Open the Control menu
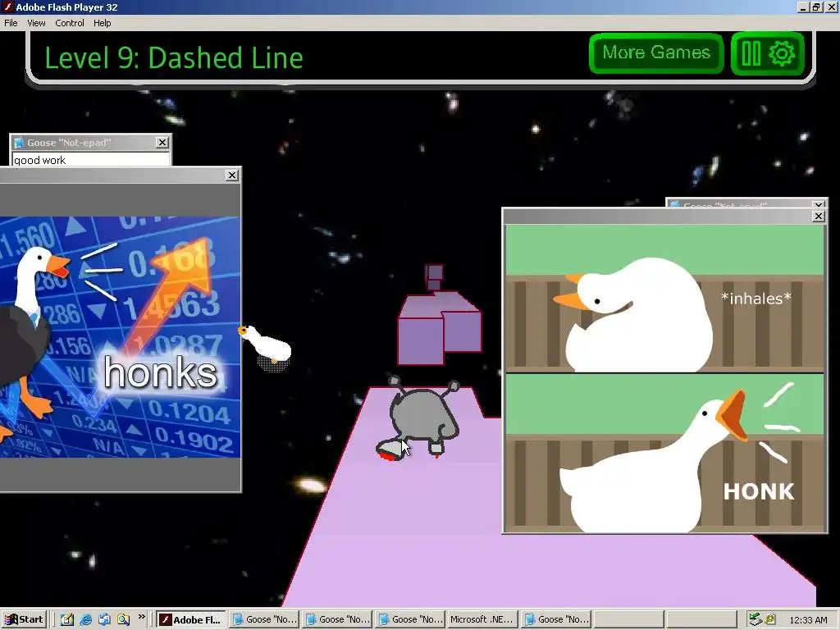840x630 pixels. (x=70, y=23)
